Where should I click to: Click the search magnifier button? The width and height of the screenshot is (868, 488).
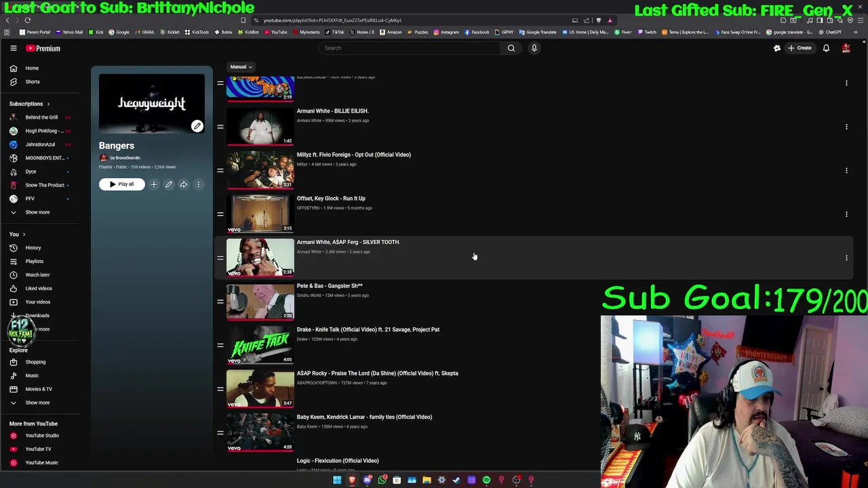point(511,48)
